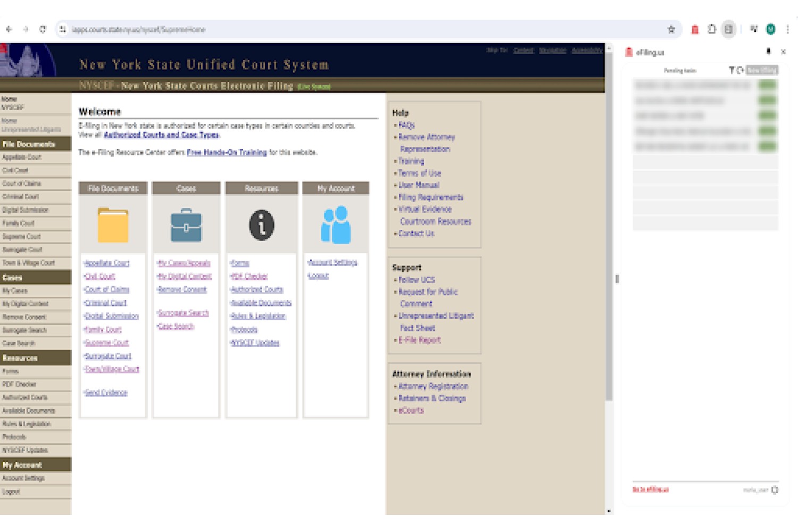Open Send Evidence link
This screenshot has height=532, width=798.
point(106,393)
